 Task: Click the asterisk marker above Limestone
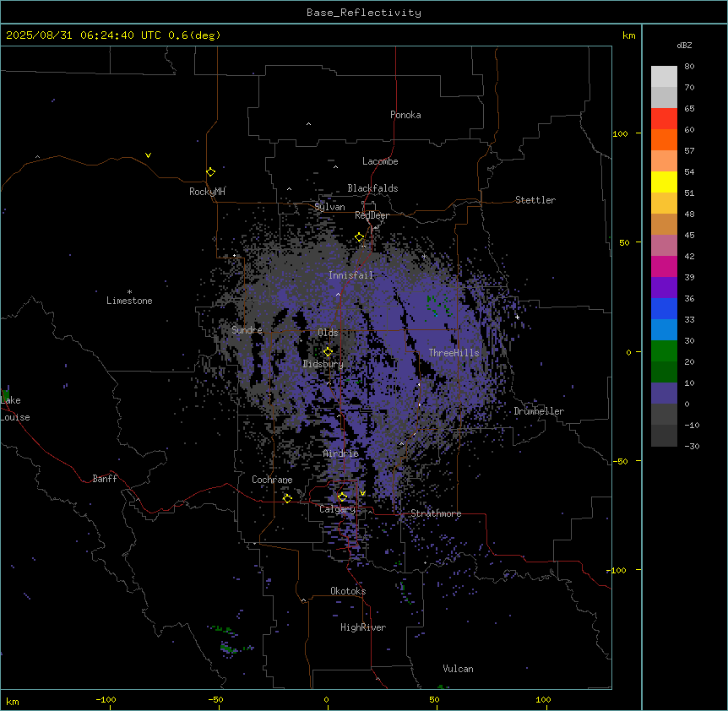(x=129, y=292)
